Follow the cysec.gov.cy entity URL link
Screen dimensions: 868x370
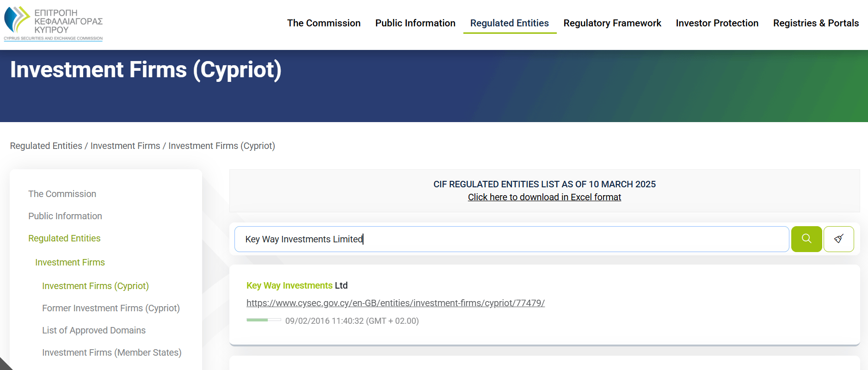click(x=395, y=303)
